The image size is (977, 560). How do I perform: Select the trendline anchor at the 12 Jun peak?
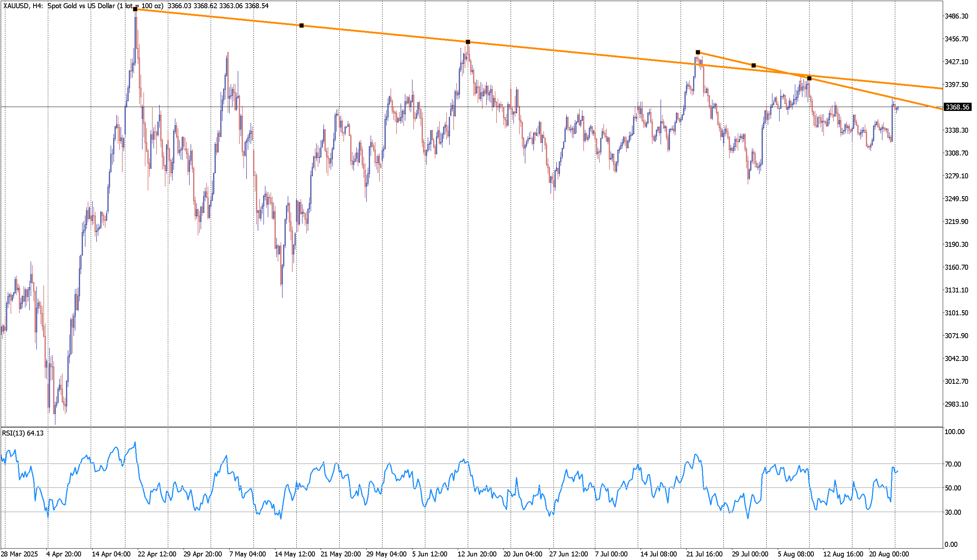tap(468, 42)
